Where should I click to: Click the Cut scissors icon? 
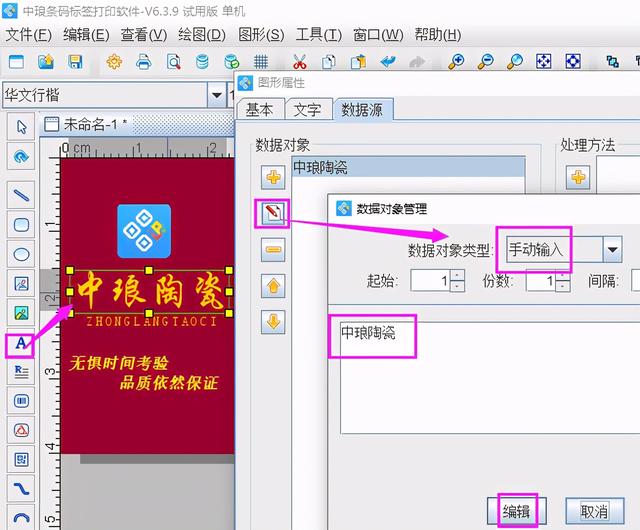coord(300,62)
